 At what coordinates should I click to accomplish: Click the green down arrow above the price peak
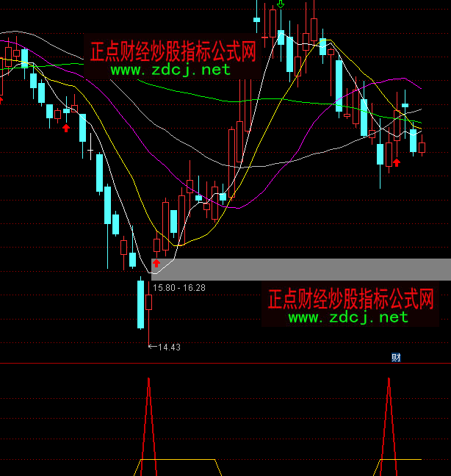point(280,5)
